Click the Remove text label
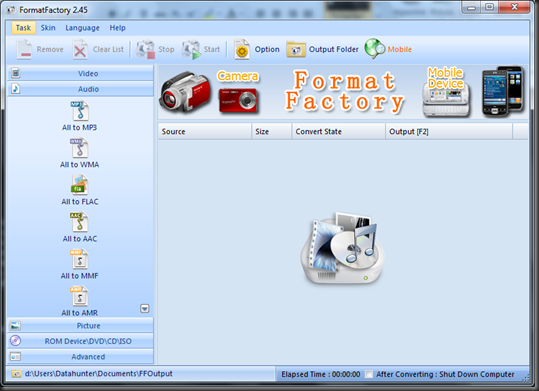 (x=50, y=50)
